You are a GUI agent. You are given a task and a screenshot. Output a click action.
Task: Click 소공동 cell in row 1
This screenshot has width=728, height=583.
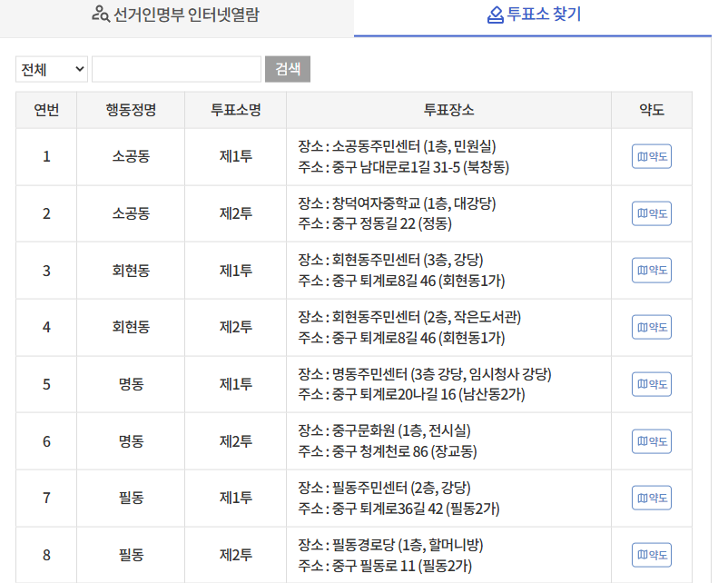click(x=131, y=156)
